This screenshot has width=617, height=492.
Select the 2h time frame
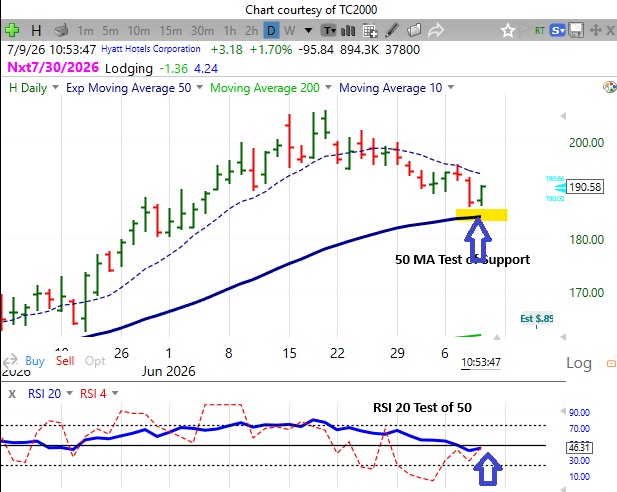(251, 30)
